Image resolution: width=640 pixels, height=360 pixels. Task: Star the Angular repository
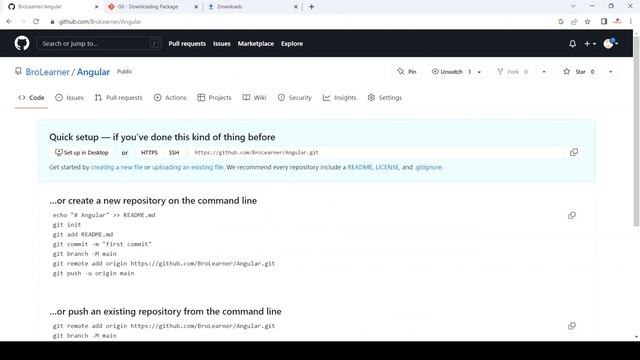[579, 72]
